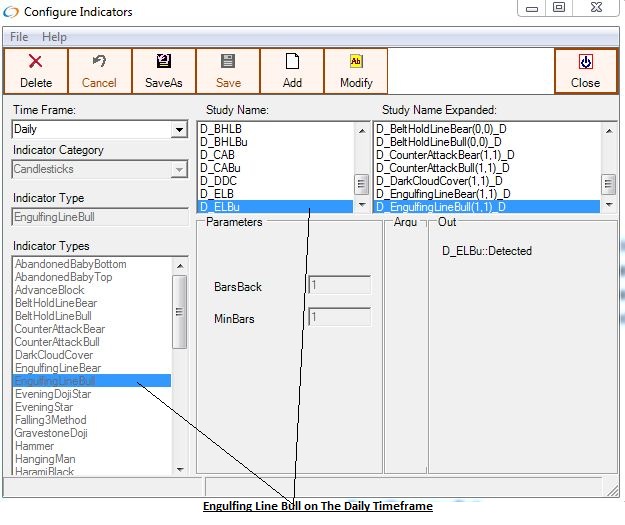Click the Save floppy icon
This screenshot has width=625, height=525.
[x=228, y=62]
